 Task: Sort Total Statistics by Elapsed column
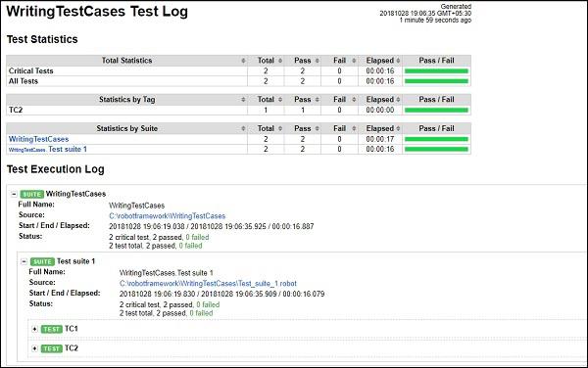point(398,61)
